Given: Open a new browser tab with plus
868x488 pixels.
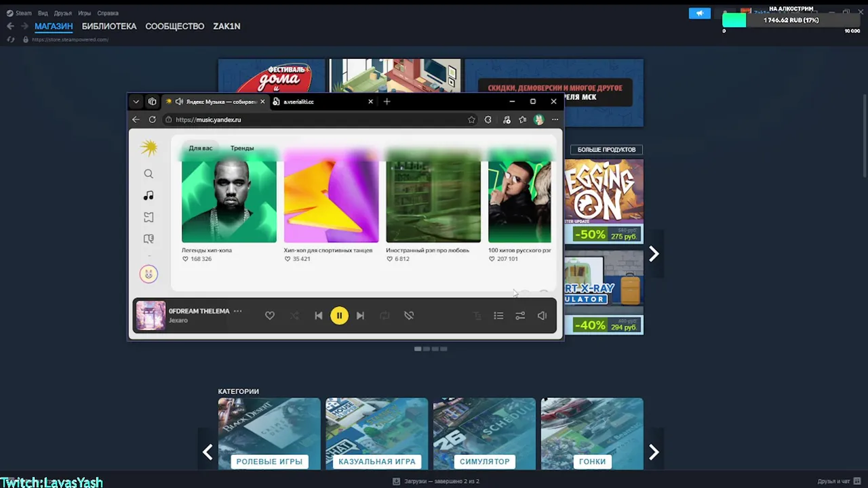Looking at the screenshot, I should coord(387,102).
